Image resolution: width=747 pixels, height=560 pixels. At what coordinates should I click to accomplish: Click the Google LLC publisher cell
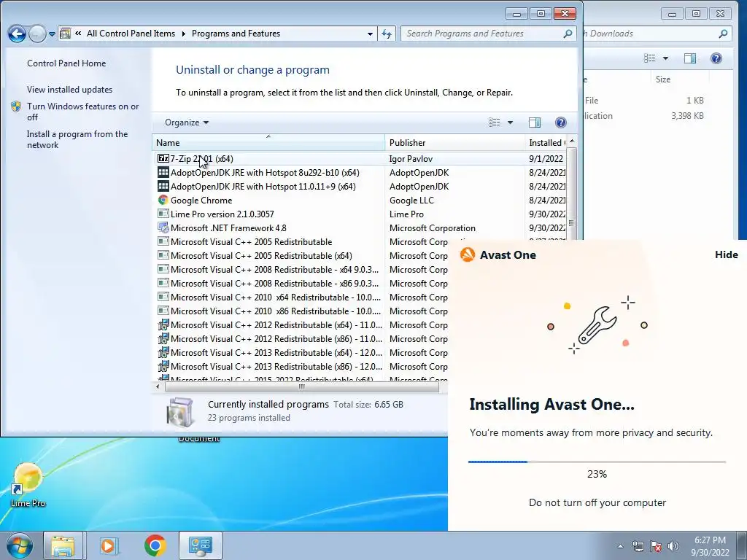[411, 200]
